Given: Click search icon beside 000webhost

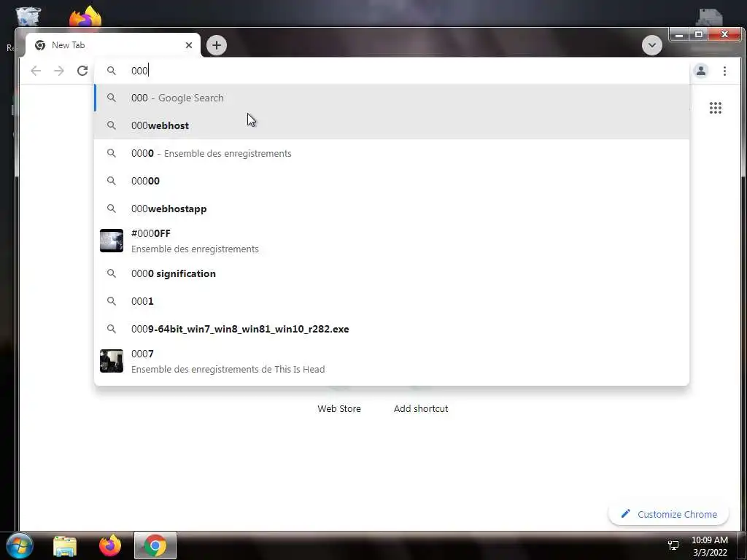Looking at the screenshot, I should [112, 125].
